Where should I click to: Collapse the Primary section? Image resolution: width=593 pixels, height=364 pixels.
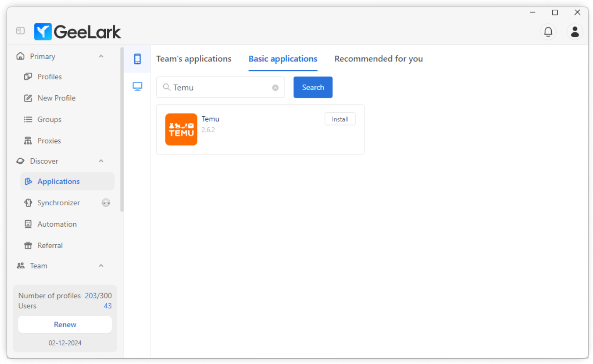101,56
